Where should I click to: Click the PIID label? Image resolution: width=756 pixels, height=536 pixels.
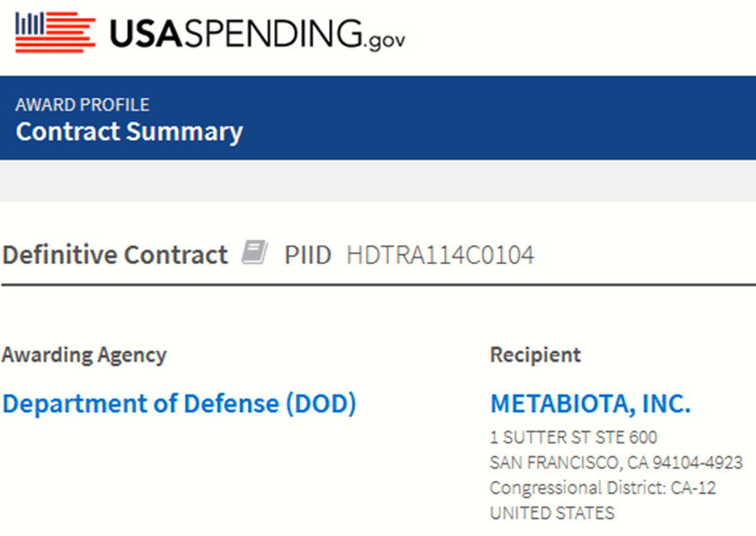pyautogui.click(x=308, y=255)
